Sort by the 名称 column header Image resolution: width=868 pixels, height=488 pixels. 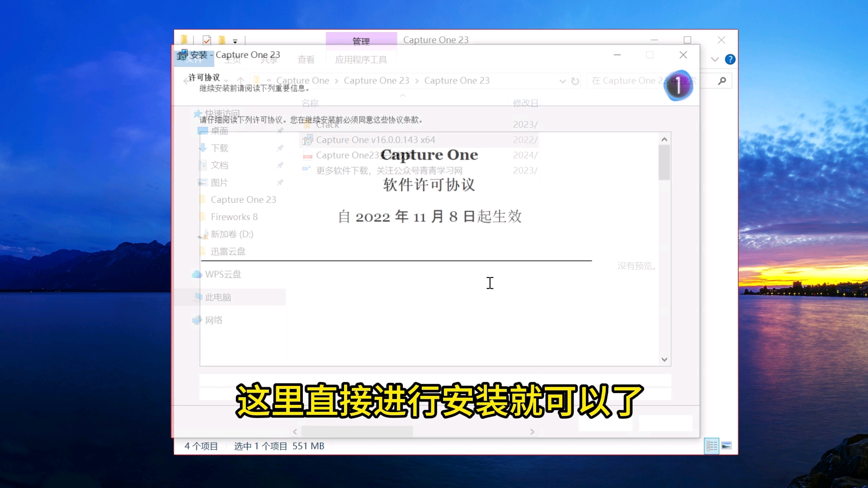coord(310,103)
